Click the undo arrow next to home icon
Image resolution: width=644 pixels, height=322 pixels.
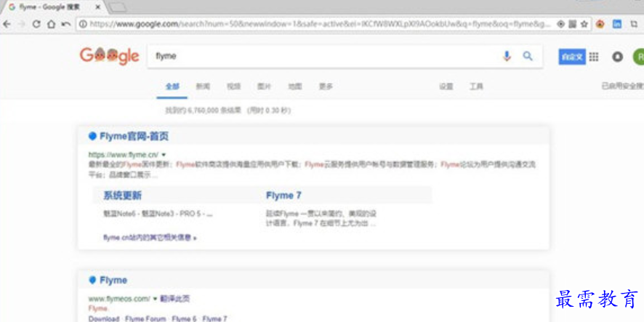pyautogui.click(x=65, y=24)
